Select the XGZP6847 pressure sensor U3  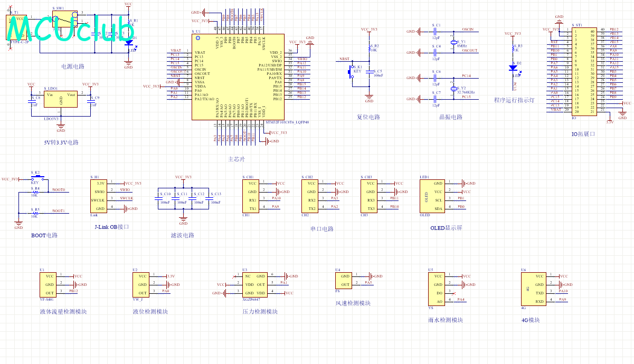pyautogui.click(x=256, y=285)
